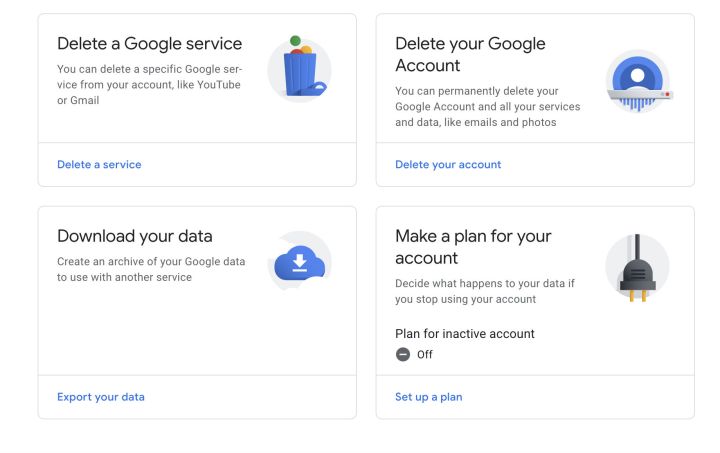The image size is (720, 453).
Task: Click the cloud download illustration icon
Action: 299,263
